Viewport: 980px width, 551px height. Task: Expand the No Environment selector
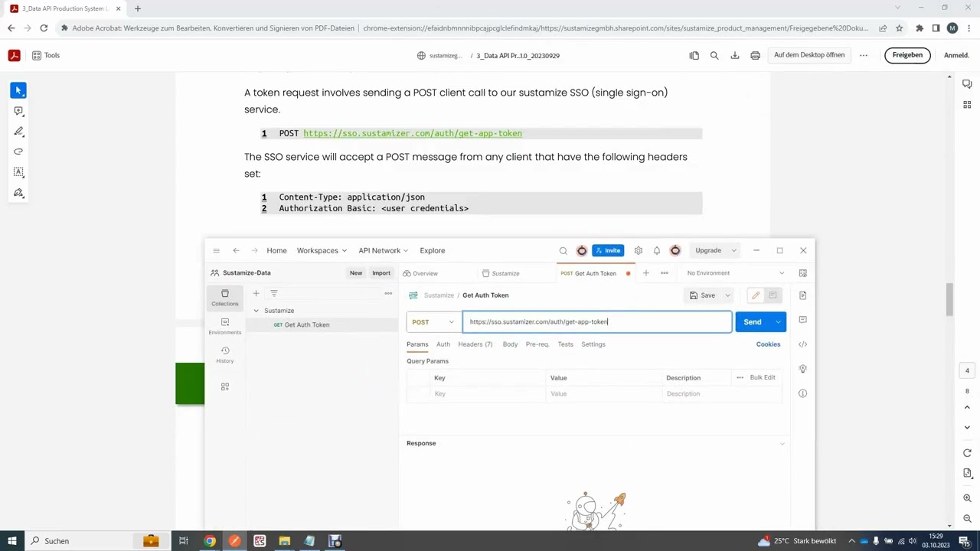pos(735,273)
